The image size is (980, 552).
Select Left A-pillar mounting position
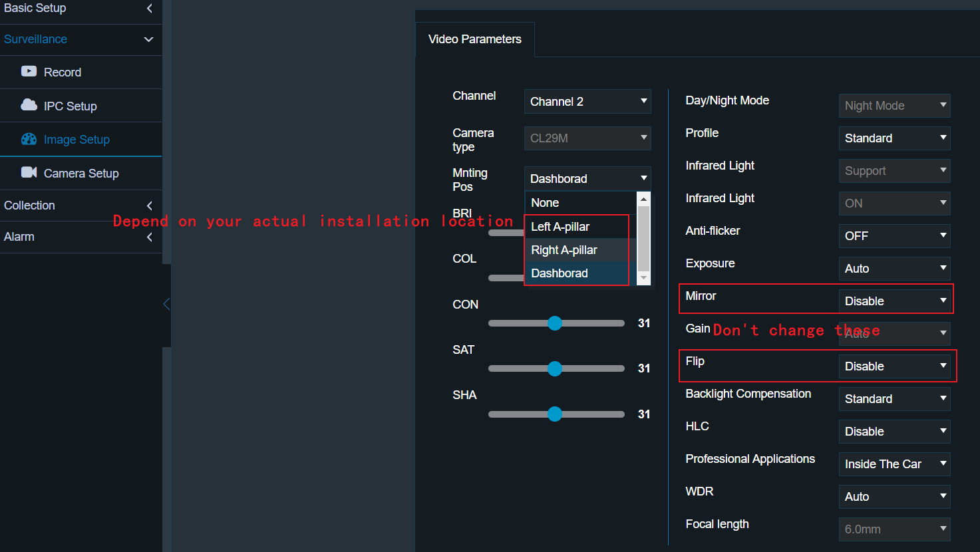click(560, 227)
